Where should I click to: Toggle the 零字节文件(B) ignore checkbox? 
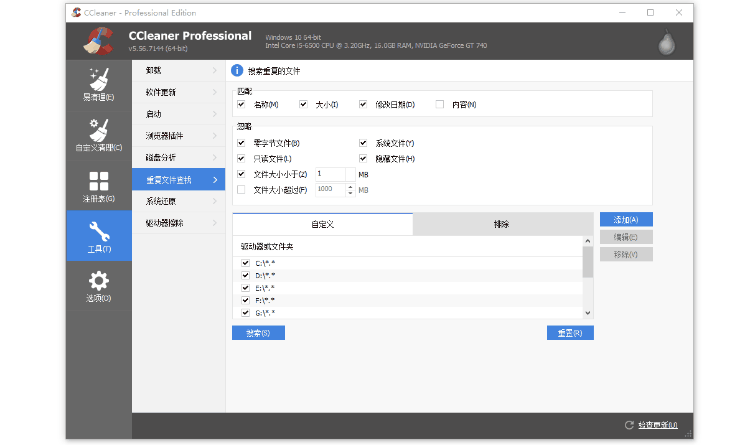pos(241,143)
